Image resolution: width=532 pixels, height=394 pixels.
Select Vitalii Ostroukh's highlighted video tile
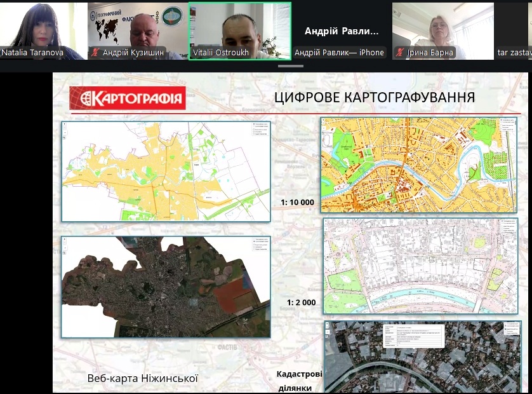tap(240, 31)
